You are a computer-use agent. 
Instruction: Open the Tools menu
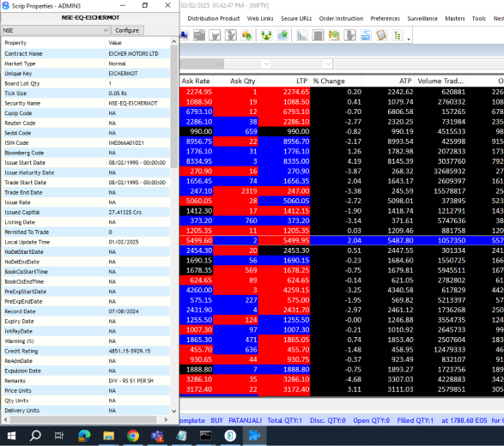[478, 19]
